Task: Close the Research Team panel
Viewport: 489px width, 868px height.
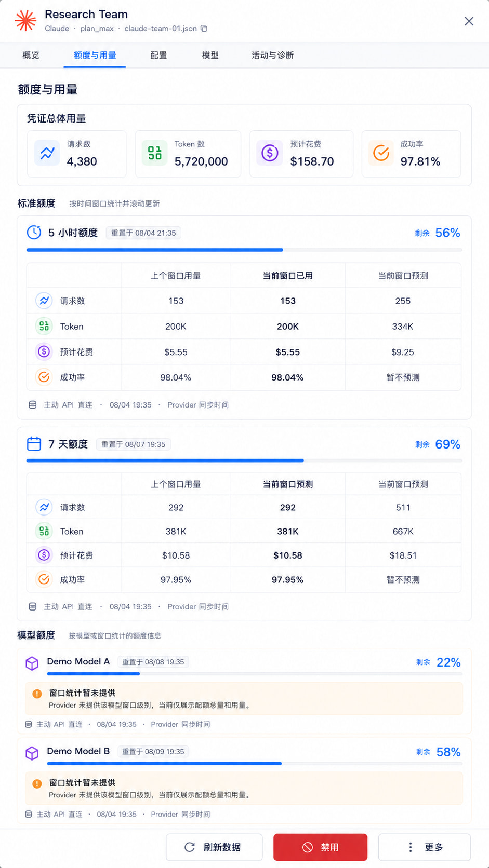Action: (469, 21)
